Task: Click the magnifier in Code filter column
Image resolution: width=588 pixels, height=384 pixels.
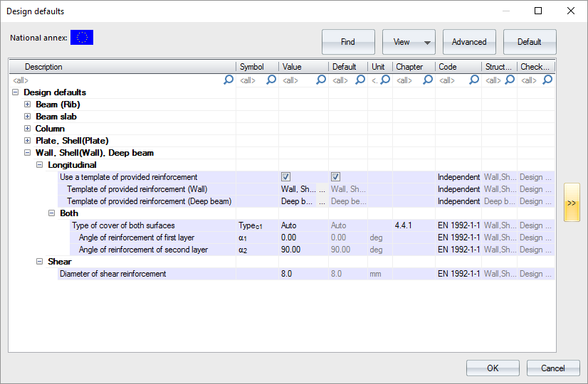Action: click(x=473, y=80)
